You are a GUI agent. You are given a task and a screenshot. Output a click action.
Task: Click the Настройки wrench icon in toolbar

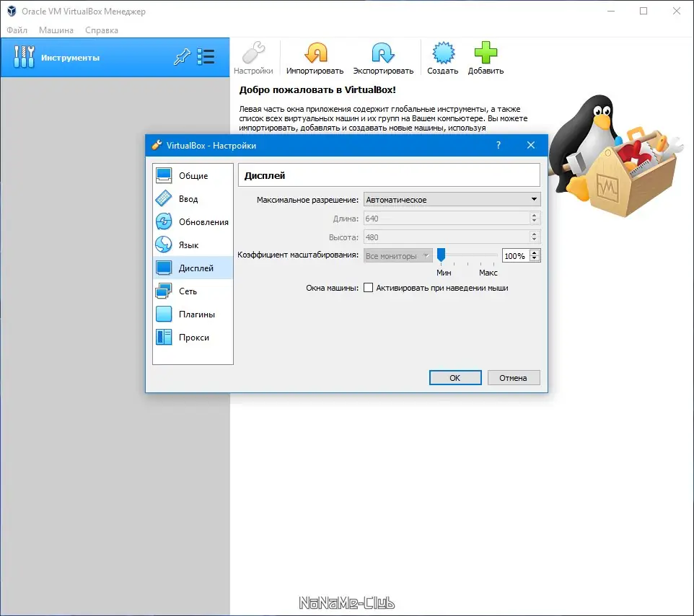[x=253, y=53]
